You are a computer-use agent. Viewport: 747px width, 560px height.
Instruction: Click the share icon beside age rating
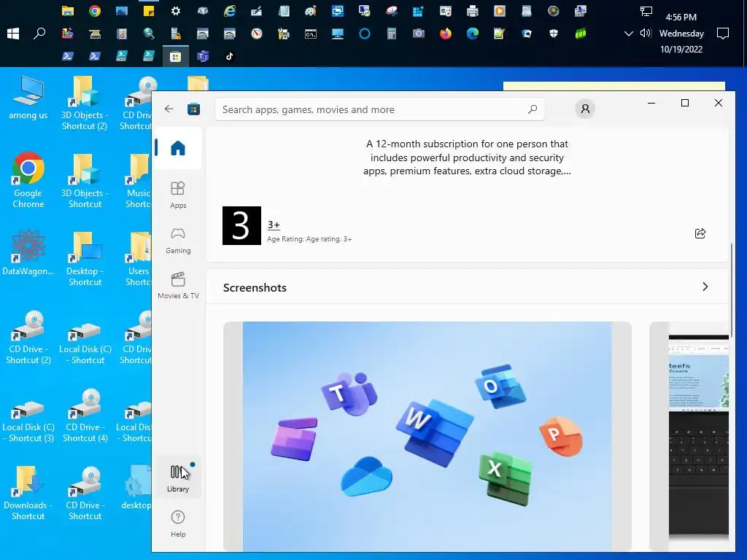pos(700,233)
